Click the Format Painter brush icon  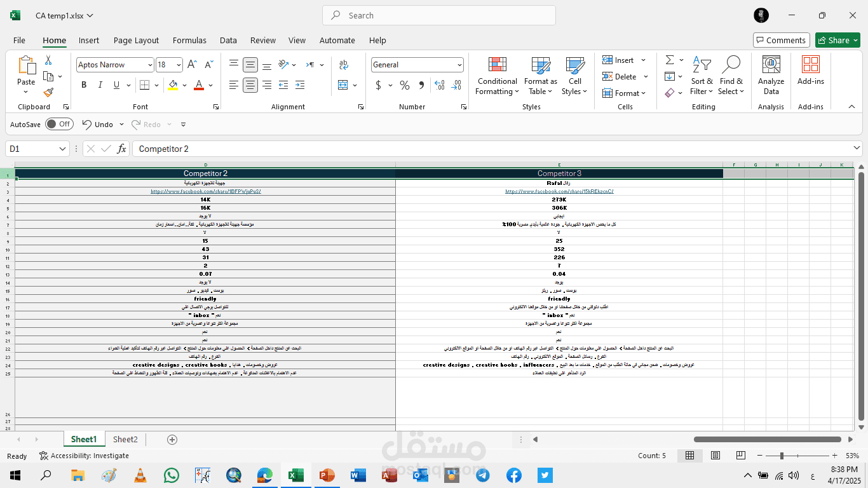click(48, 92)
